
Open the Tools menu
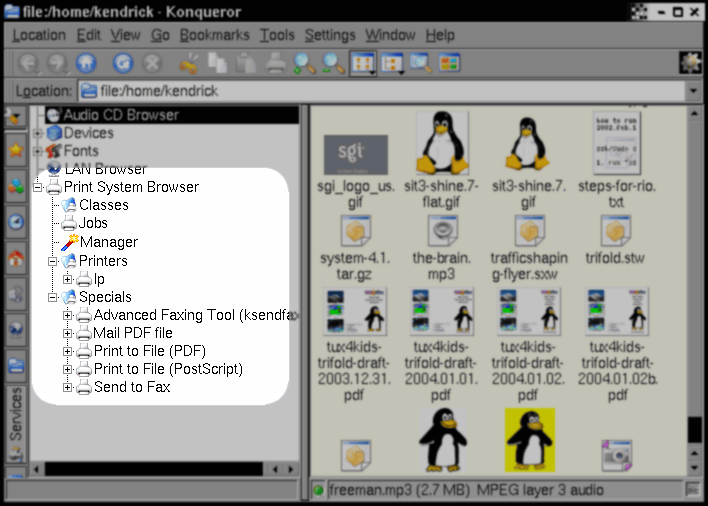[x=277, y=35]
